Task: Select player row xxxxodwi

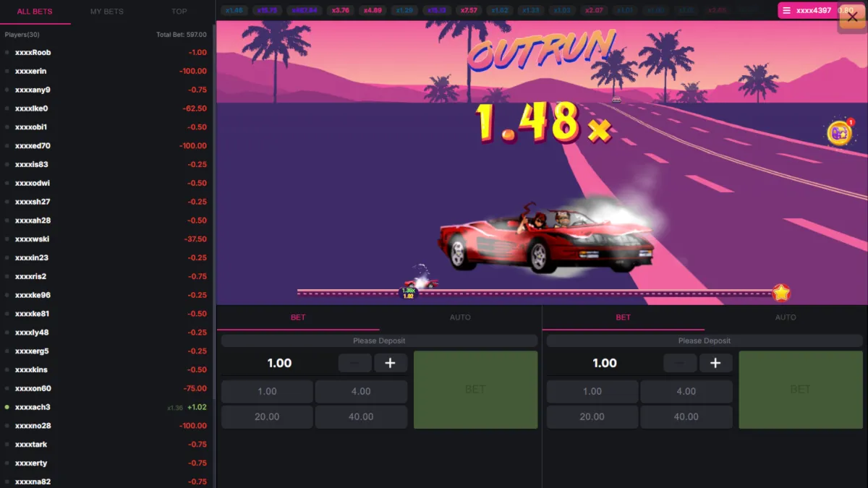Action: 106,184
